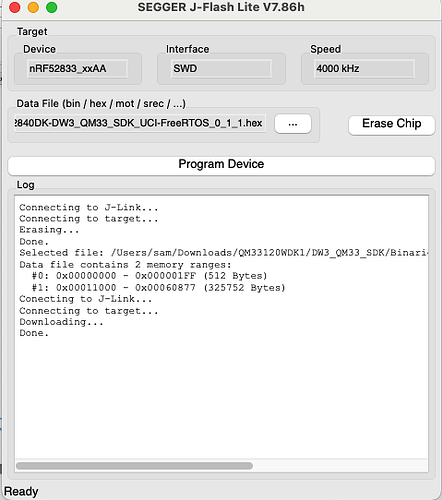Click the Program Device button
The width and height of the screenshot is (442, 500).
pos(221,165)
